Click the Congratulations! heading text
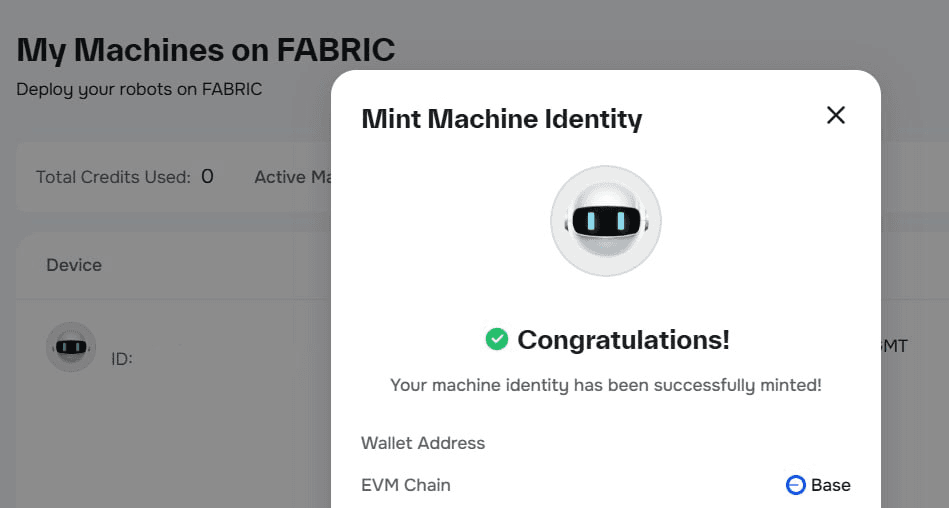Screen dimensions: 949x508 (623, 340)
